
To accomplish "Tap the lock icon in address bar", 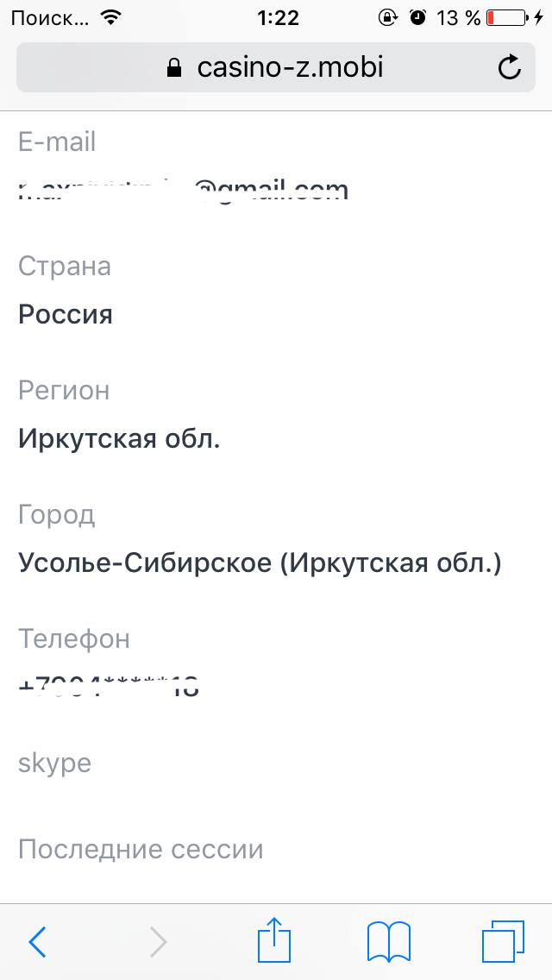I will point(175,67).
